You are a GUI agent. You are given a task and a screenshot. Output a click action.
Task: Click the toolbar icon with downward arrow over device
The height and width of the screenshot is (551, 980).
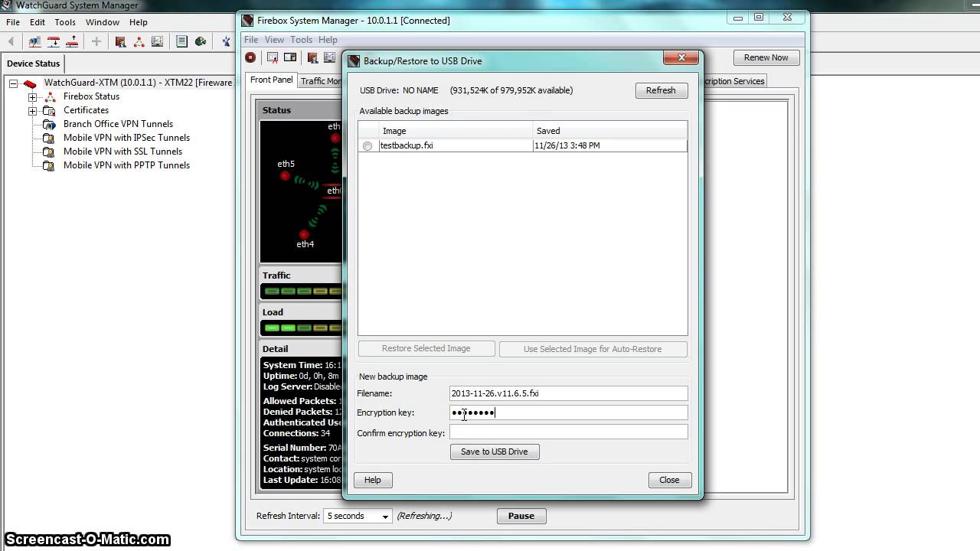pos(54,41)
